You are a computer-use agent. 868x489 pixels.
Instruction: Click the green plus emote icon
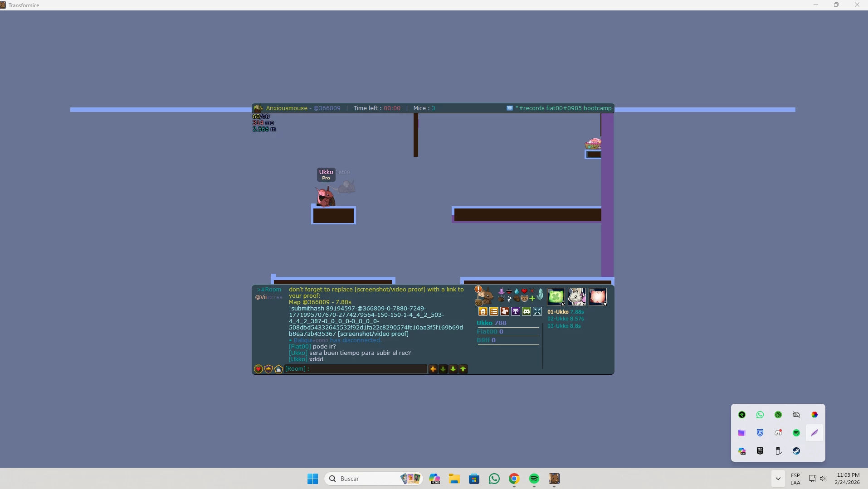pyautogui.click(x=532, y=298)
